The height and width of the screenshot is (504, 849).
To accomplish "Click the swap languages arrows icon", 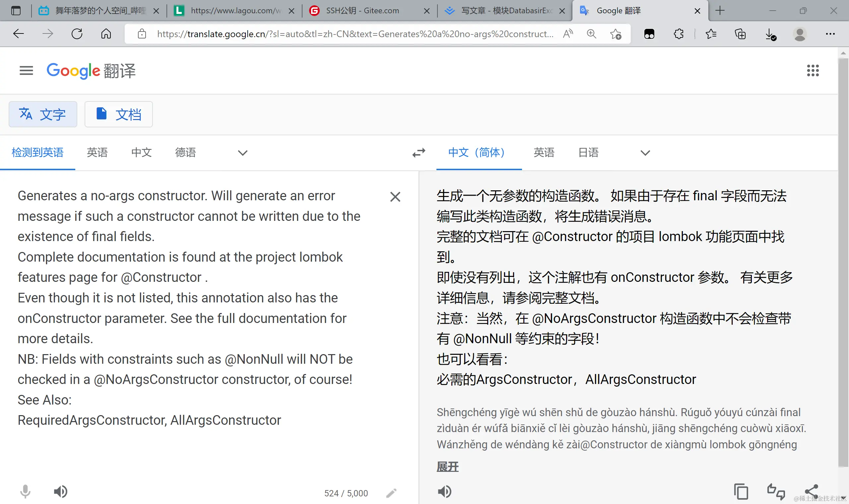I will pyautogui.click(x=419, y=153).
